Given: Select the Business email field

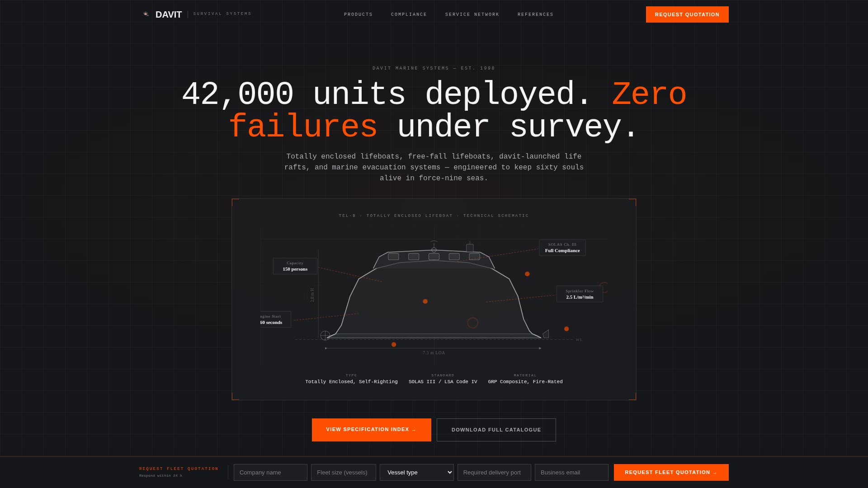Looking at the screenshot, I should click(x=571, y=472).
